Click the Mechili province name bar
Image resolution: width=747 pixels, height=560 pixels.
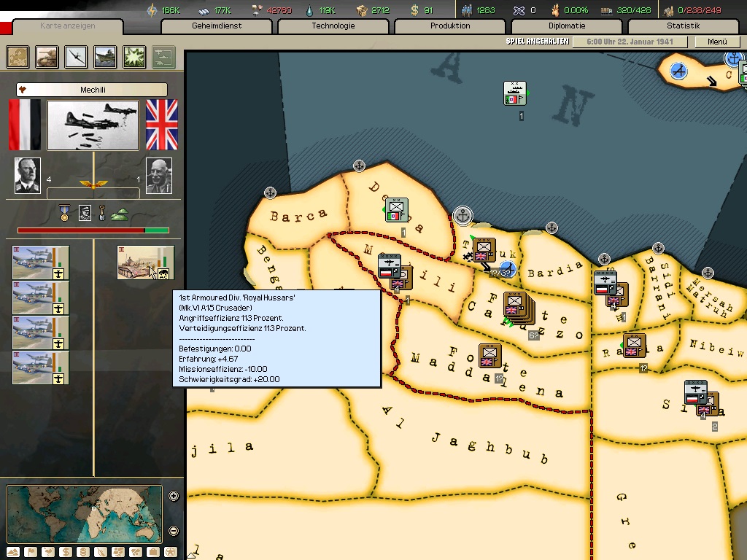(92, 90)
